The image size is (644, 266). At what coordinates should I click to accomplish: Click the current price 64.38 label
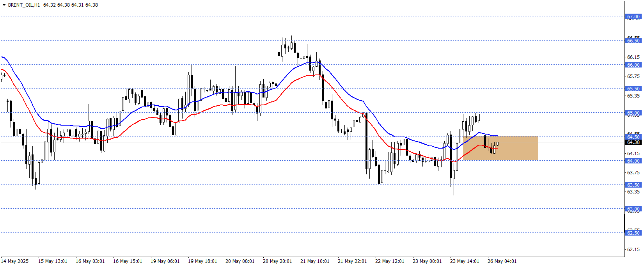[x=633, y=142]
